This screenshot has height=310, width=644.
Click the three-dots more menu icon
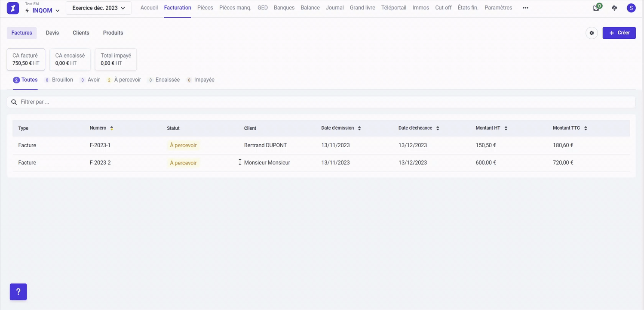click(525, 8)
